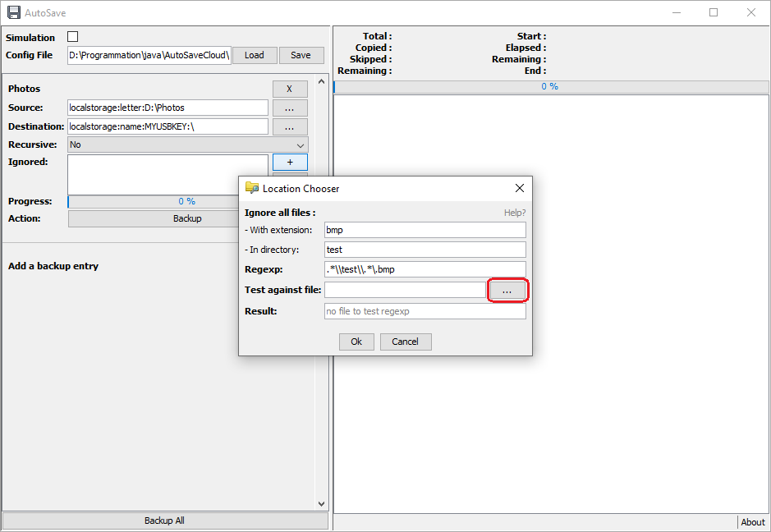Click the scroll down arrow in entries panel

(322, 504)
